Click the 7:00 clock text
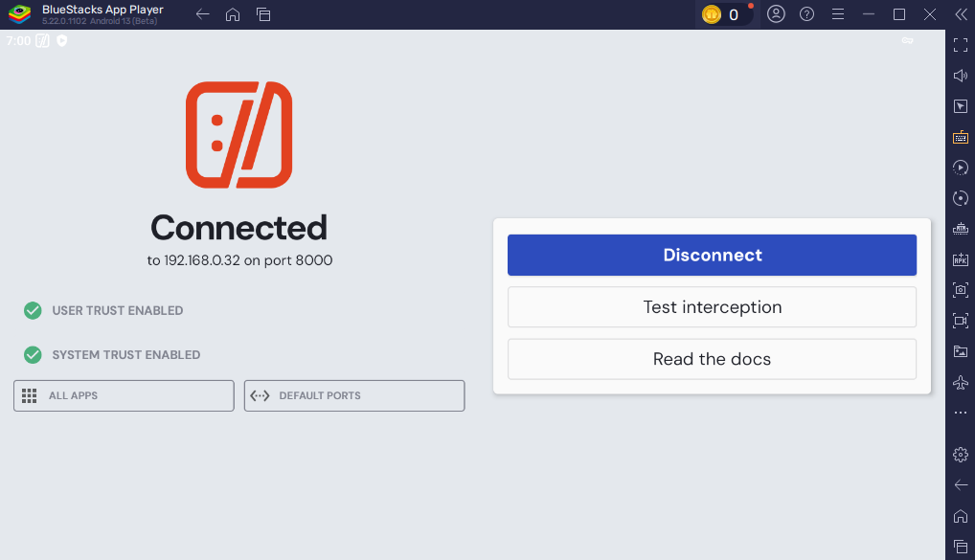Image resolution: width=975 pixels, height=560 pixels. 18,41
